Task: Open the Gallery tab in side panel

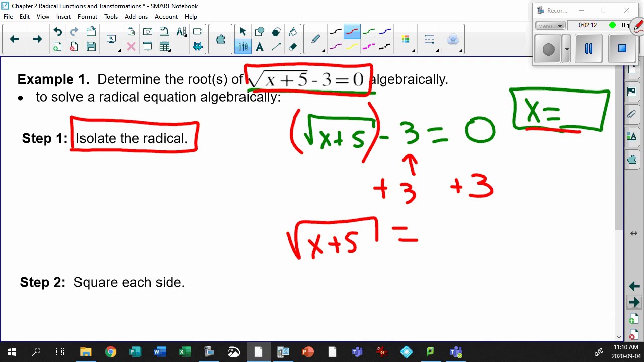Action: (x=632, y=92)
